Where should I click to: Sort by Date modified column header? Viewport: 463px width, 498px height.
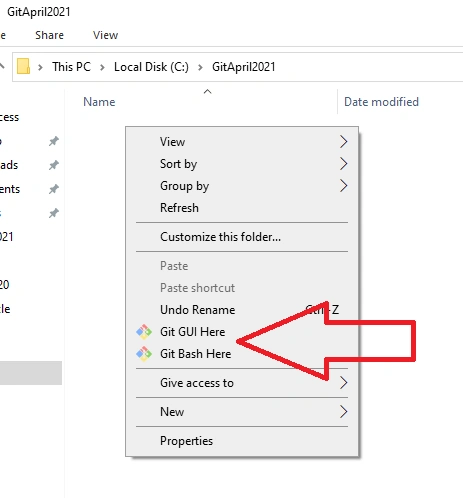381,102
